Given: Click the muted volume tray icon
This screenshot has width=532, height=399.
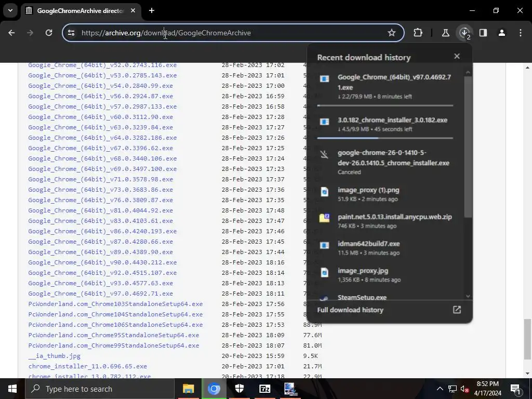Looking at the screenshot, I should tap(464, 389).
